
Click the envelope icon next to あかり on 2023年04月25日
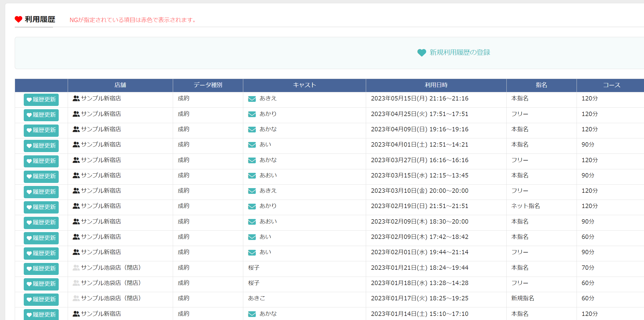click(252, 114)
